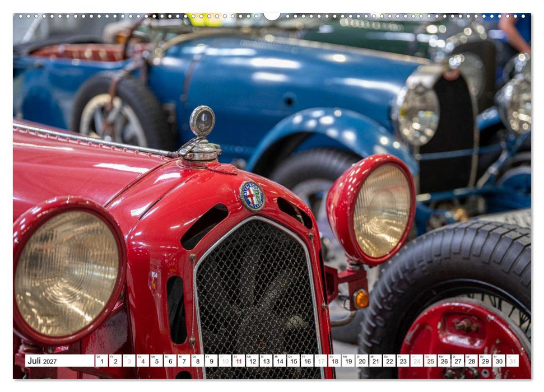Click the blue Bugatti's chrome headlight
544x392 pixels.
(417, 114)
